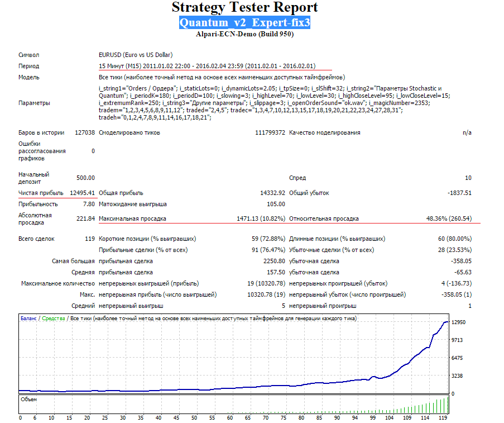This screenshot has height=423, width=504.
Task: Click the gross profit value '14332.92'
Action: 272,193
